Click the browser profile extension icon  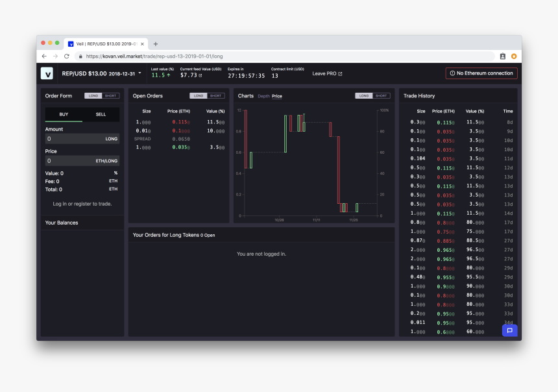503,56
